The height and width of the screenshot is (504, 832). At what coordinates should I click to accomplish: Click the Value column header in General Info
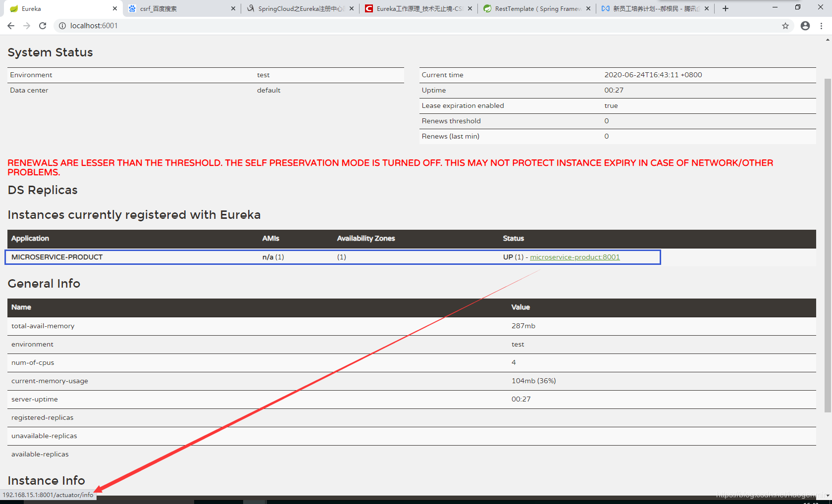pyautogui.click(x=520, y=307)
